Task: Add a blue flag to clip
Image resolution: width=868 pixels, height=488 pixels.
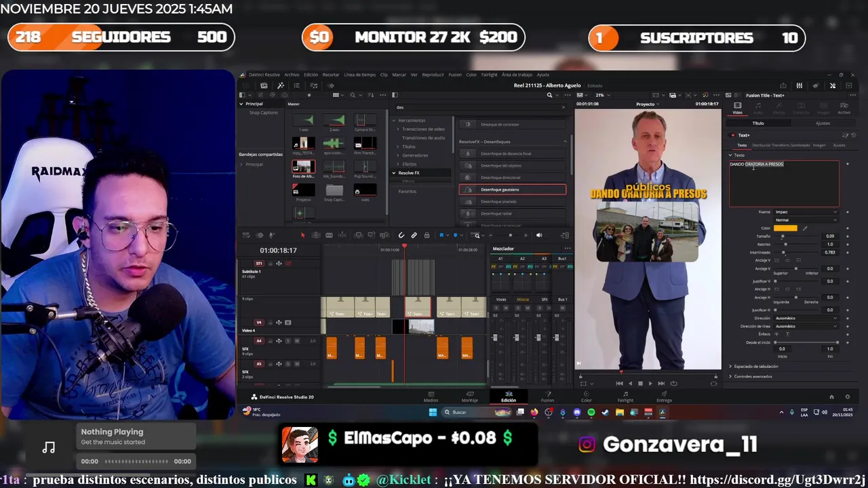Action: click(x=441, y=235)
